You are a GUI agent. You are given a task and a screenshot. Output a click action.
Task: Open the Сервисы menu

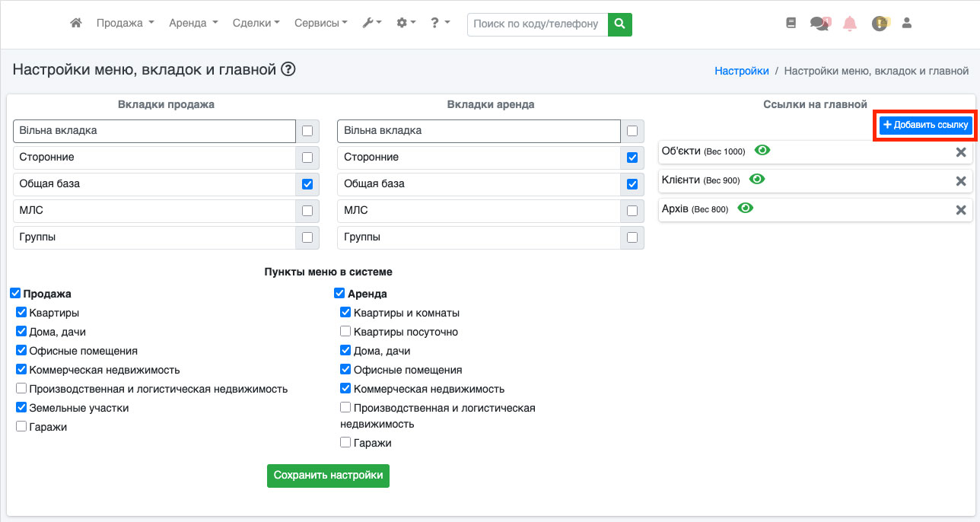(320, 24)
